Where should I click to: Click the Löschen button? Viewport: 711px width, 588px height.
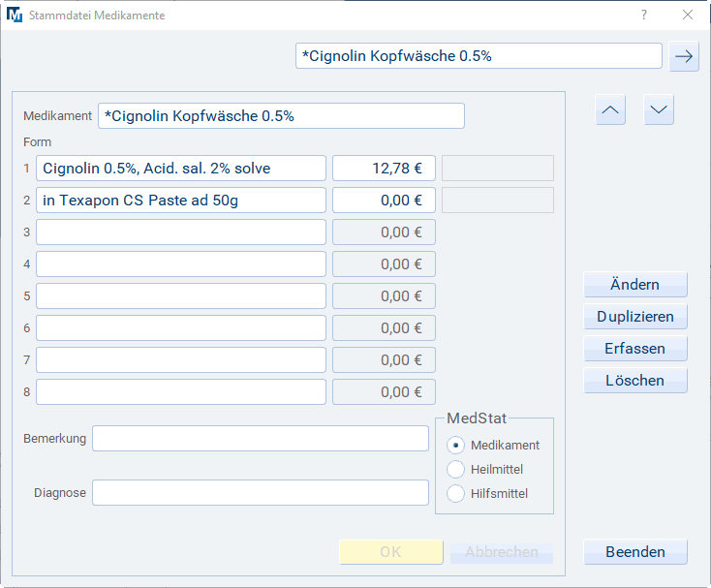click(x=634, y=381)
